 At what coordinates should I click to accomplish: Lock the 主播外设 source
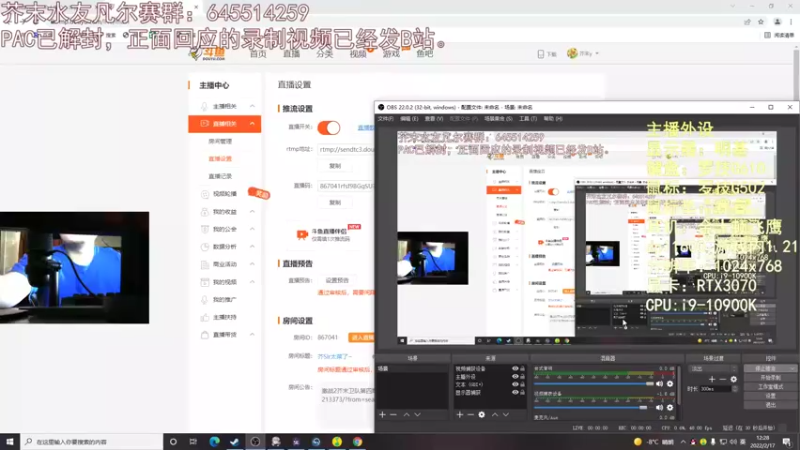(522, 377)
